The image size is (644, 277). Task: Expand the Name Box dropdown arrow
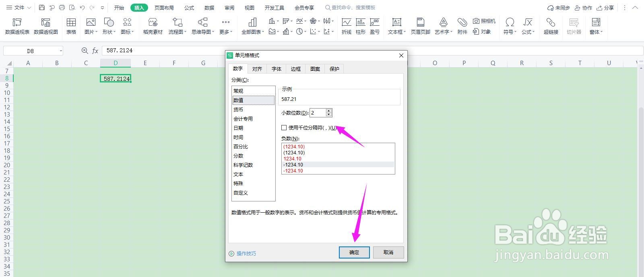coord(61,51)
